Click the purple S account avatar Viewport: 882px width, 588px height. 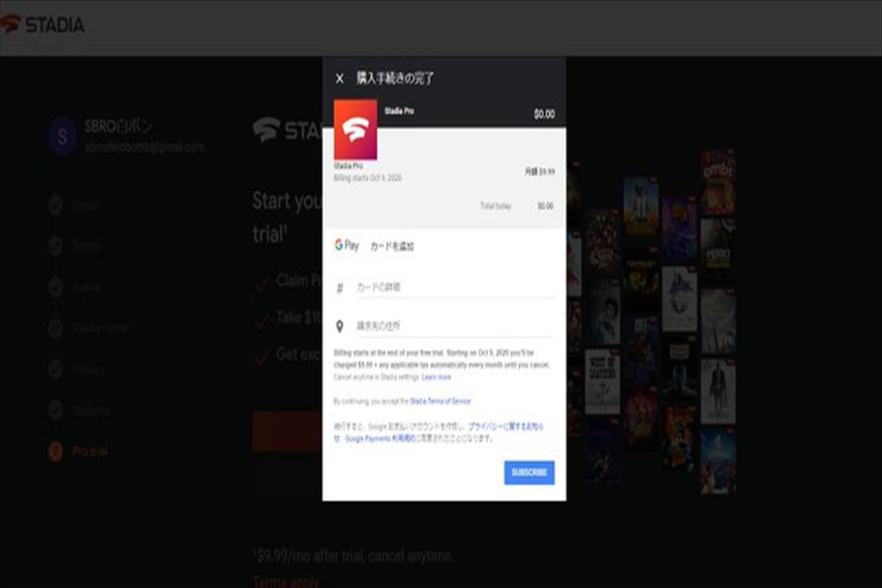point(62,136)
